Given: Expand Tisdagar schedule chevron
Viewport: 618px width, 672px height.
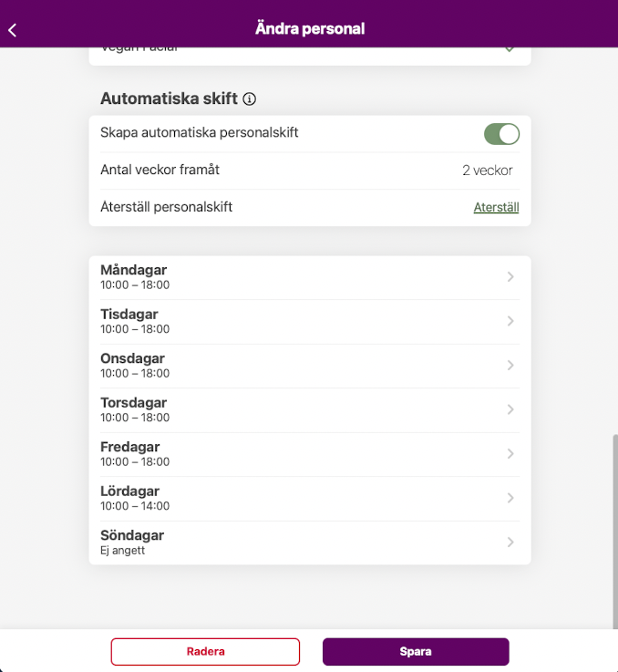Looking at the screenshot, I should 510,321.
